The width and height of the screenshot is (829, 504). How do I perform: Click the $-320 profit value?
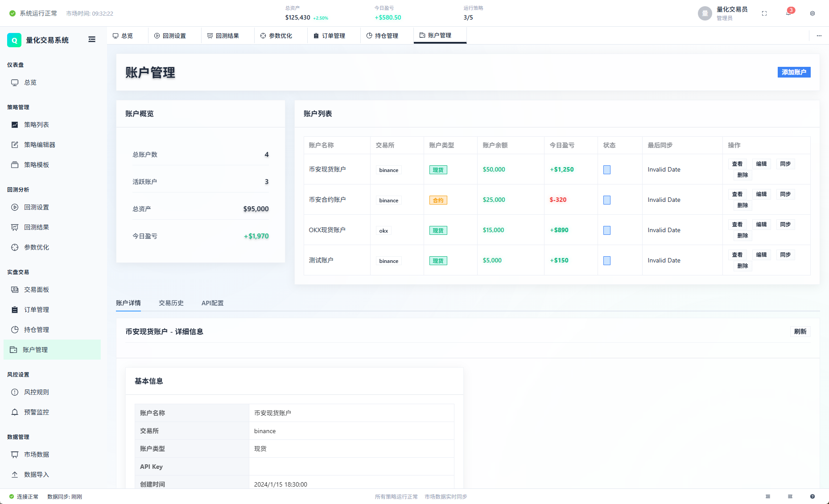558,200
